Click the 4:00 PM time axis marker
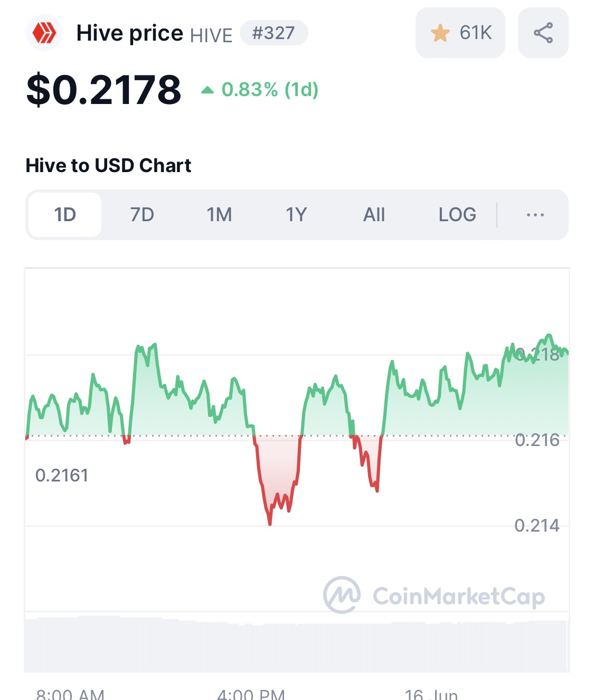The height and width of the screenshot is (700, 594). pyautogui.click(x=251, y=694)
